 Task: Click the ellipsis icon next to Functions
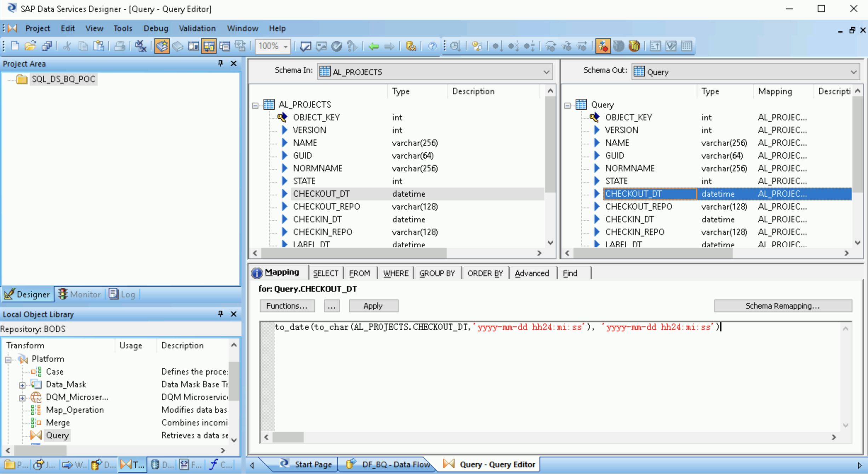pyautogui.click(x=330, y=305)
